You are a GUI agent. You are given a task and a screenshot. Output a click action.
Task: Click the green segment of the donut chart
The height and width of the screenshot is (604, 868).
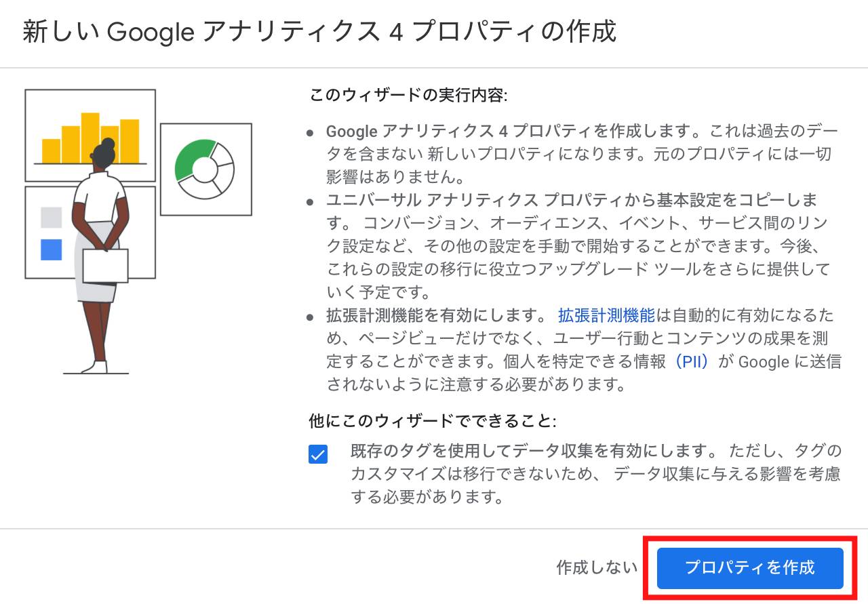[x=191, y=159]
